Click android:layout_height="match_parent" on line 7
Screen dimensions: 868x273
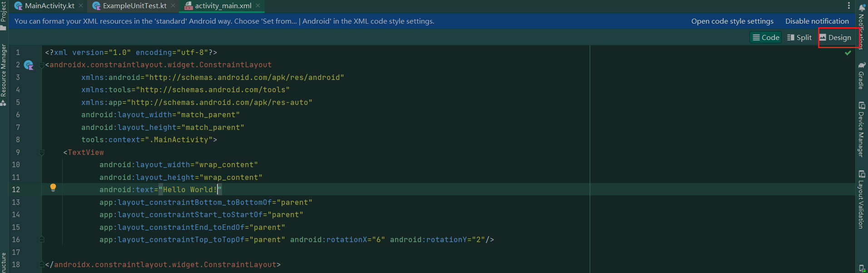(163, 128)
